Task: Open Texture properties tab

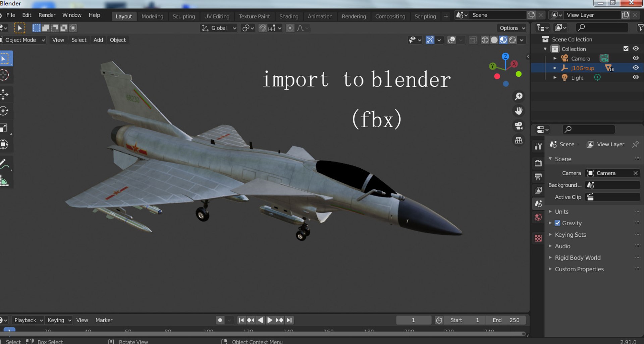Action: click(538, 238)
